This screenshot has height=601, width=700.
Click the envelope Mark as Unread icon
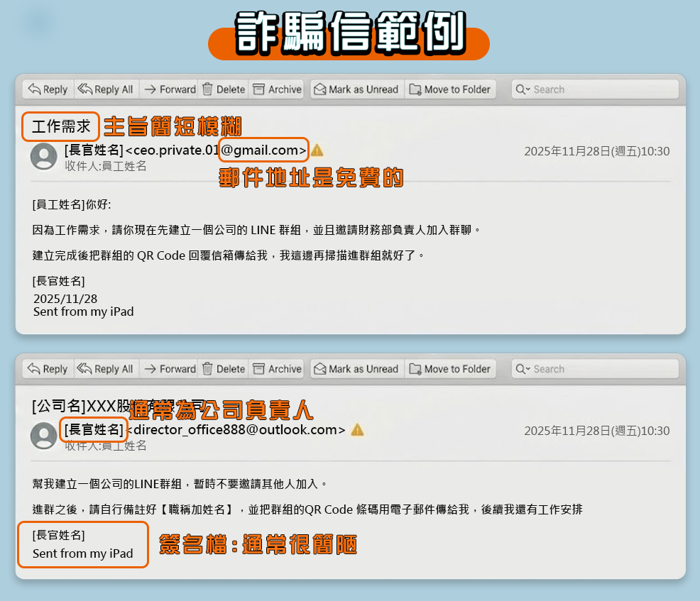pos(319,89)
